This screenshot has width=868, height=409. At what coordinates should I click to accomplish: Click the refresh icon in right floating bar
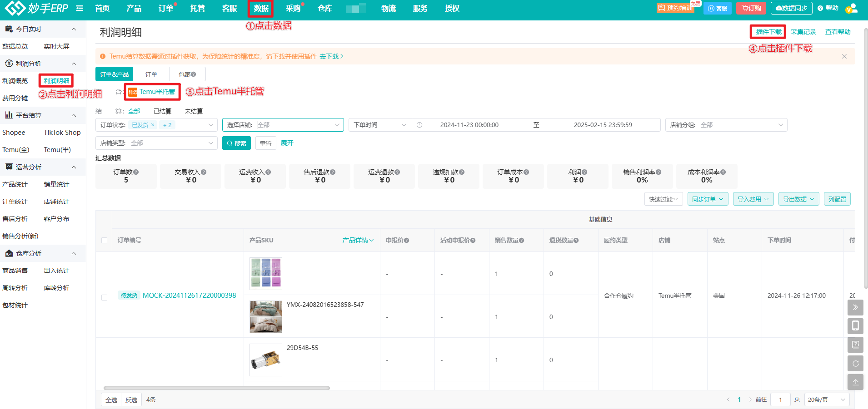tap(856, 363)
